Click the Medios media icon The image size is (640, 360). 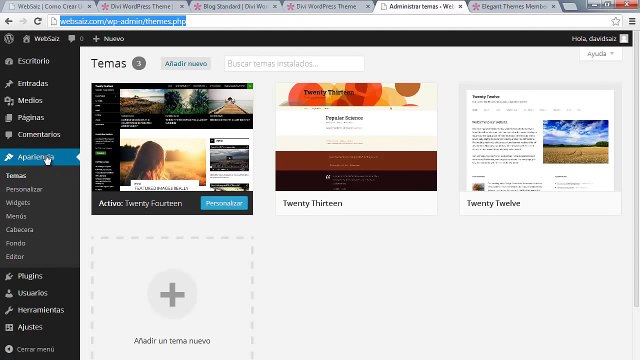pyautogui.click(x=9, y=100)
